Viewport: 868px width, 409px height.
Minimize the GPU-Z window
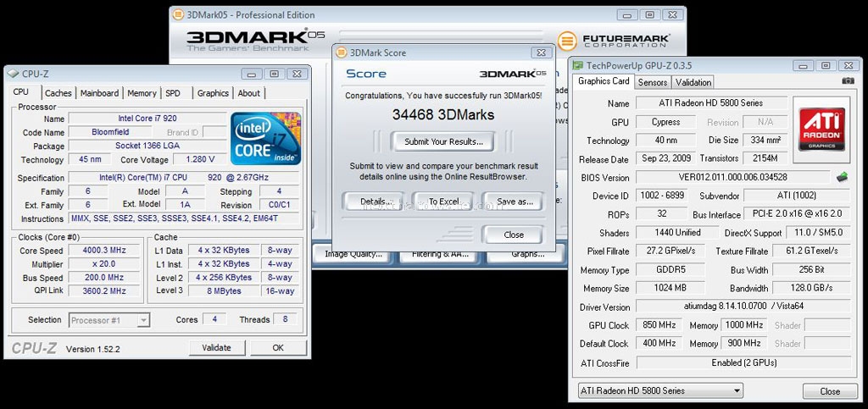pos(802,65)
